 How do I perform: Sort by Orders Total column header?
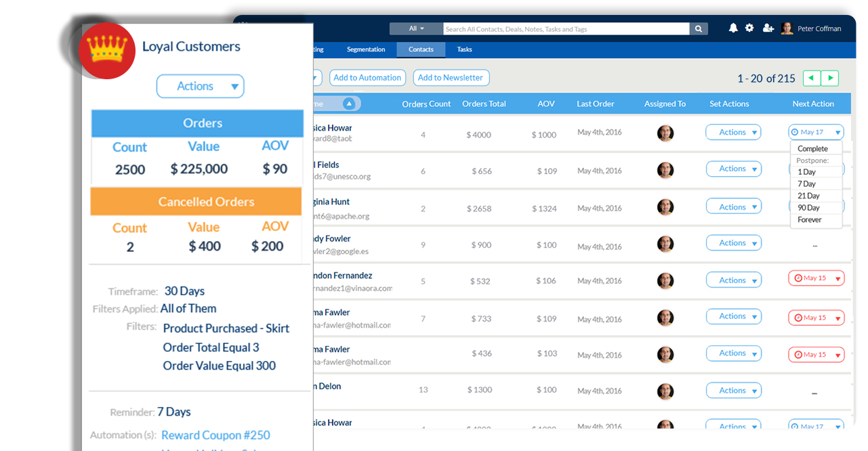(x=484, y=104)
